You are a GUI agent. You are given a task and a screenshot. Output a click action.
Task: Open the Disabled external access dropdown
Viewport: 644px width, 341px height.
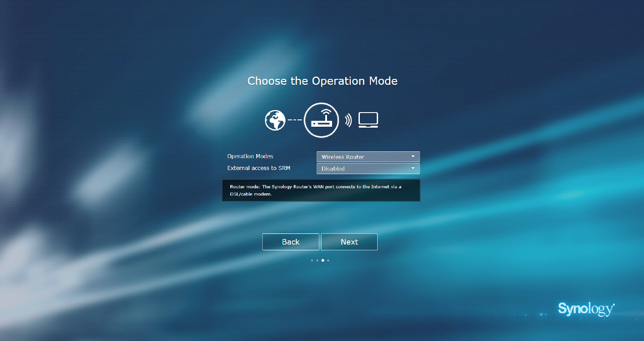pos(363,169)
